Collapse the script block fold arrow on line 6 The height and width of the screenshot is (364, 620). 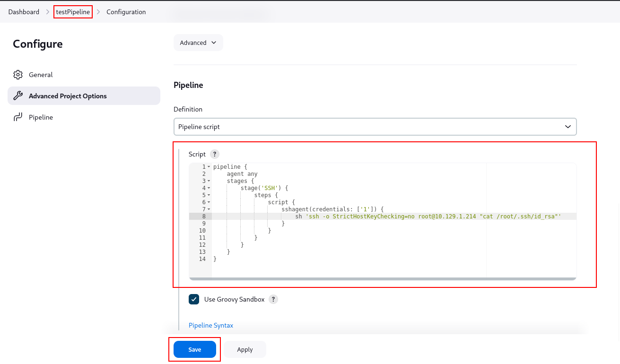[x=209, y=202]
